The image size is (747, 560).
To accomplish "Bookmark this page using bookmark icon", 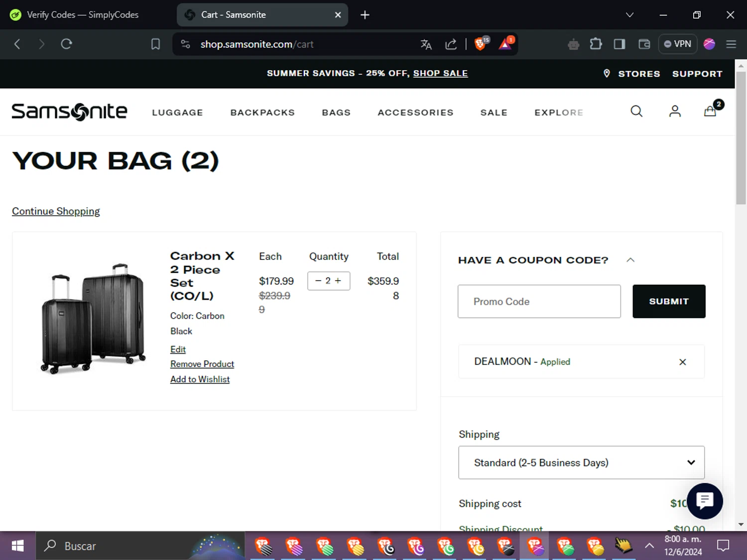I will point(155,44).
